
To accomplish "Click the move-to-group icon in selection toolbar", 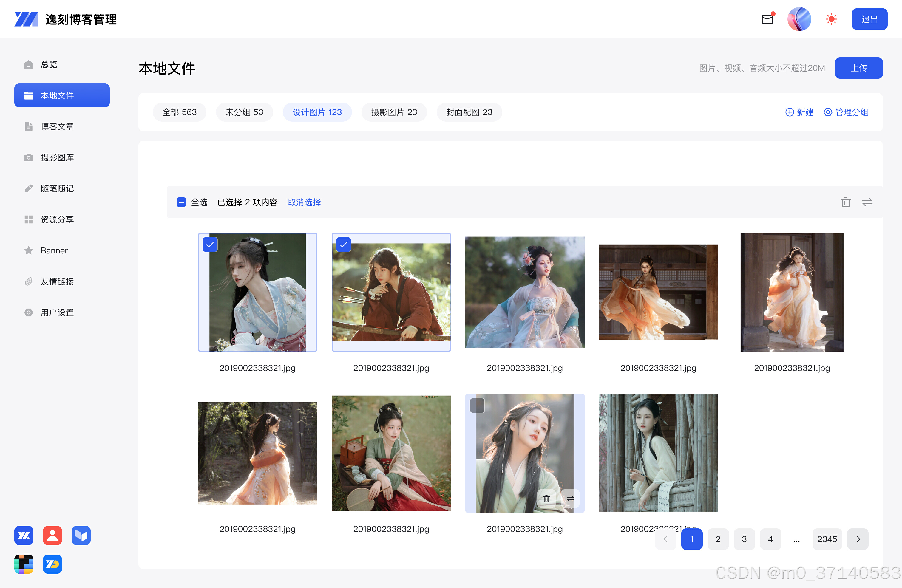I will [867, 202].
